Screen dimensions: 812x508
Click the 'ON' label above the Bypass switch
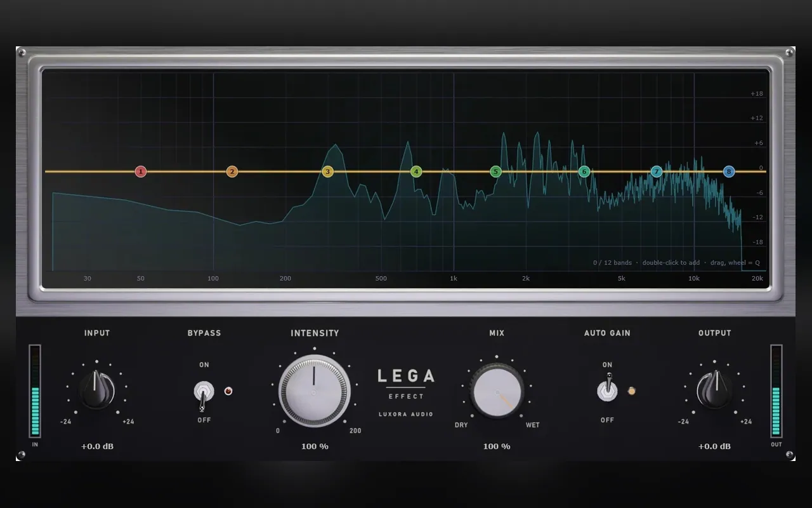[x=204, y=365]
